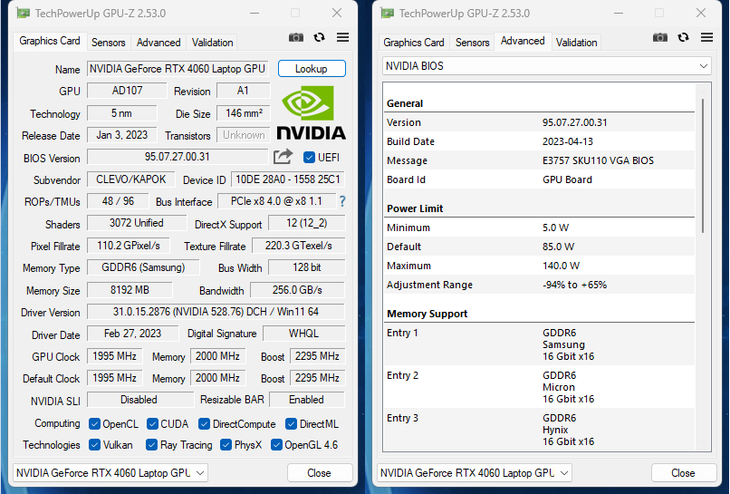Toggle the Vulkan checkbox
This screenshot has width=730, height=494.
click(x=95, y=445)
